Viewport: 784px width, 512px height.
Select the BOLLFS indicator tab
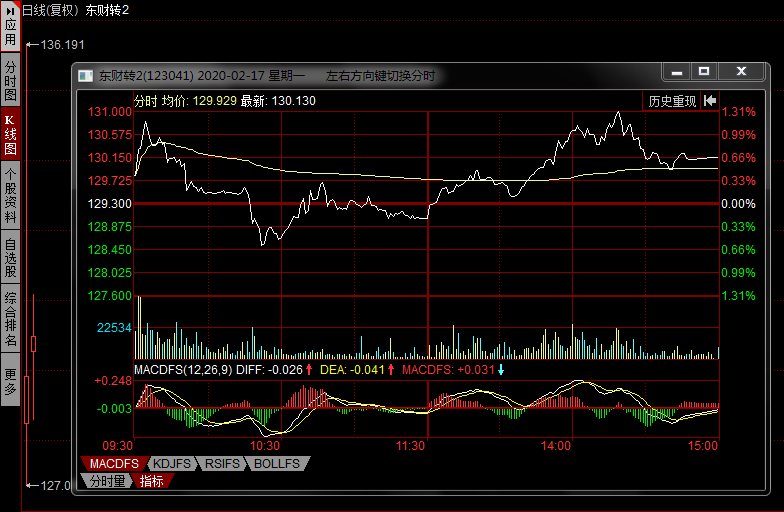point(277,464)
